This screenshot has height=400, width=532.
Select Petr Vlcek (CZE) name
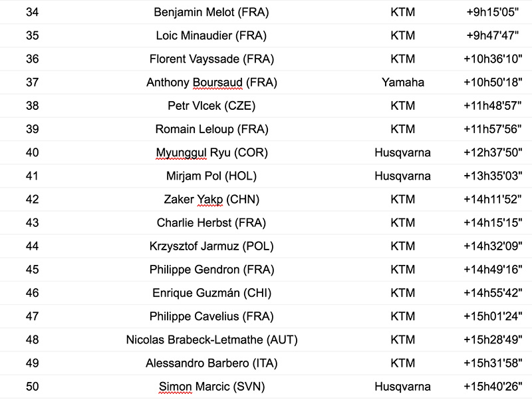211,106
